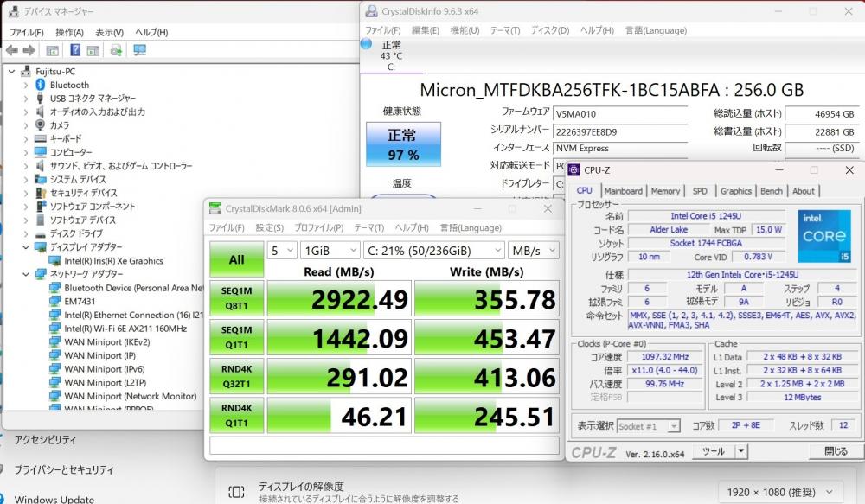
Task: Open プライバシーとセキュリティ in Settings sidebar
Action: pyautogui.click(x=63, y=469)
